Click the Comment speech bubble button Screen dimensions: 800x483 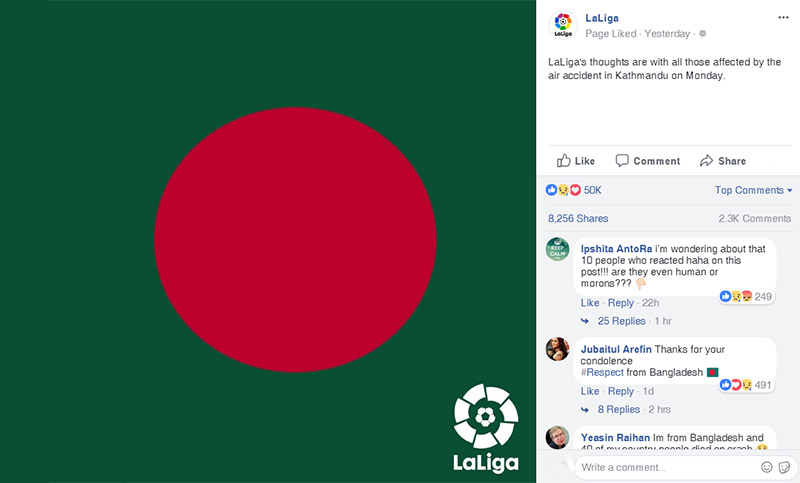pyautogui.click(x=647, y=161)
